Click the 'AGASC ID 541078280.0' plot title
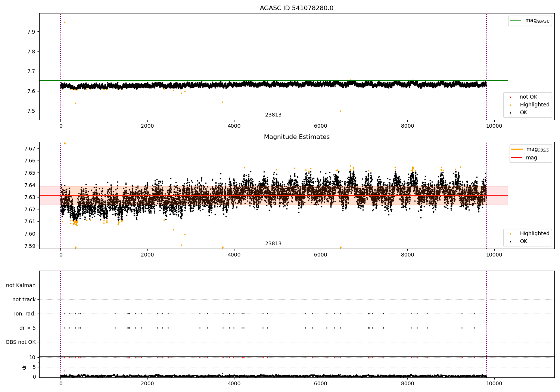Screen dimensions: 560x392 click(x=296, y=8)
